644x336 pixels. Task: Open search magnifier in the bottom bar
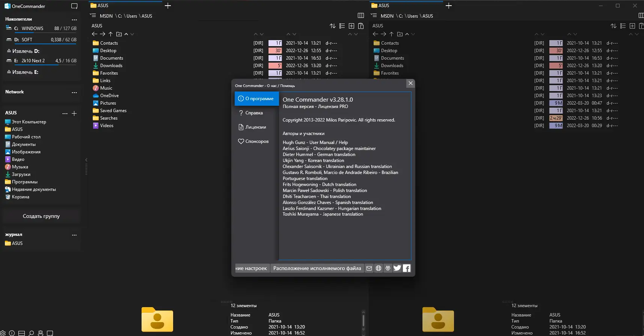click(31, 333)
